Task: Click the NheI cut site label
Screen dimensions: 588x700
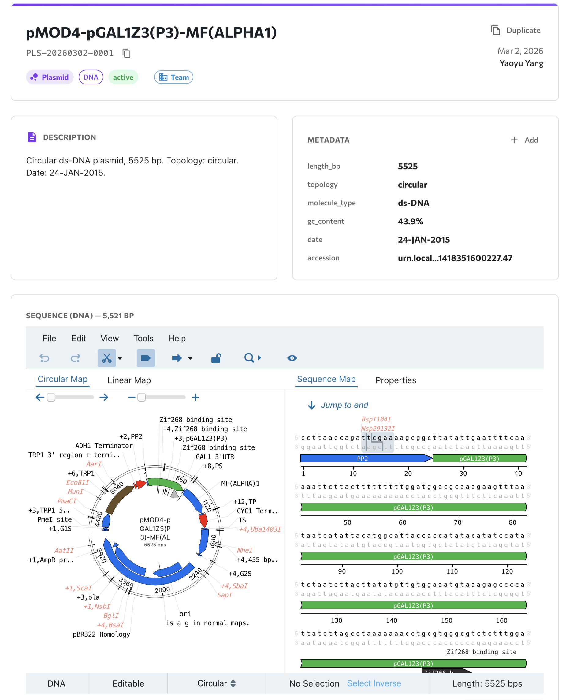Action: tap(245, 550)
